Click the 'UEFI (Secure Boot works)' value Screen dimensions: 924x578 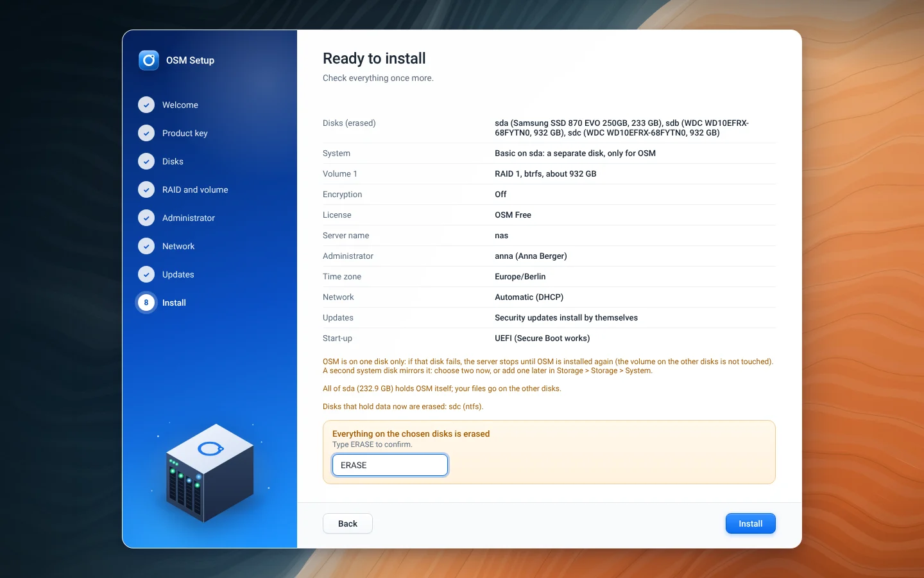(x=542, y=338)
